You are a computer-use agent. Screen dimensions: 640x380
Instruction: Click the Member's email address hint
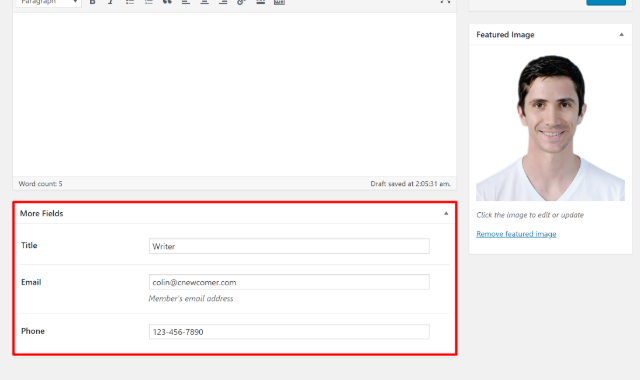[191, 299]
